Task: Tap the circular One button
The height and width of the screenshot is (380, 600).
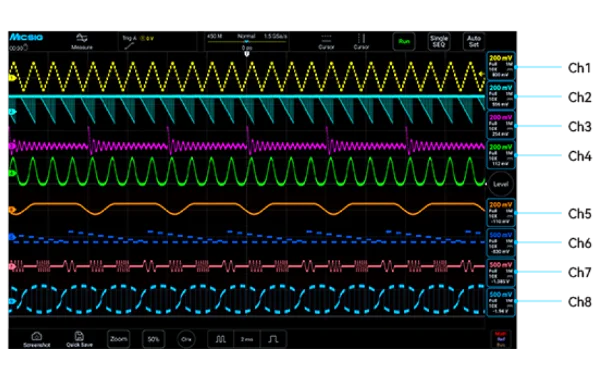Action: pyautogui.click(x=186, y=339)
